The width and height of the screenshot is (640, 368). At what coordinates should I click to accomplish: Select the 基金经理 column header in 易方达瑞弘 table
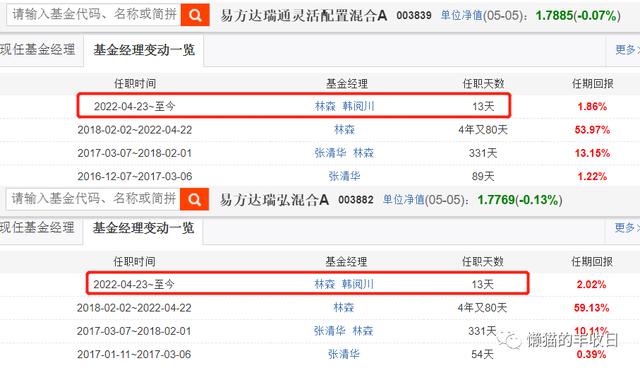pos(346,262)
